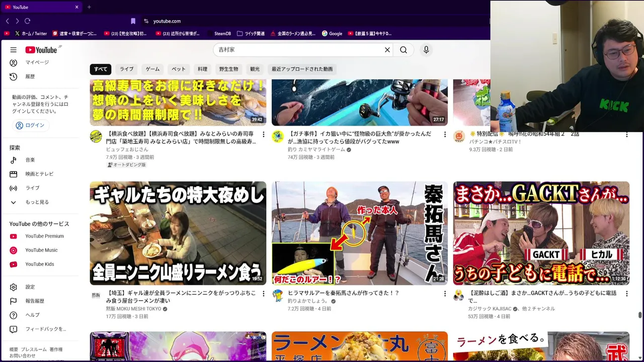Open options menu for イカ狙い video
Viewport: 644px width, 362px height.
(445, 135)
